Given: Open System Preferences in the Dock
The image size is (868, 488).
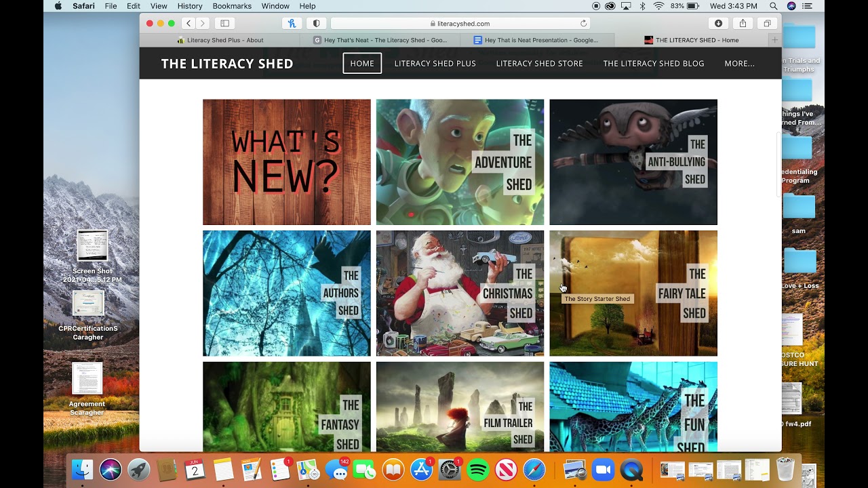Looking at the screenshot, I should pyautogui.click(x=450, y=469).
